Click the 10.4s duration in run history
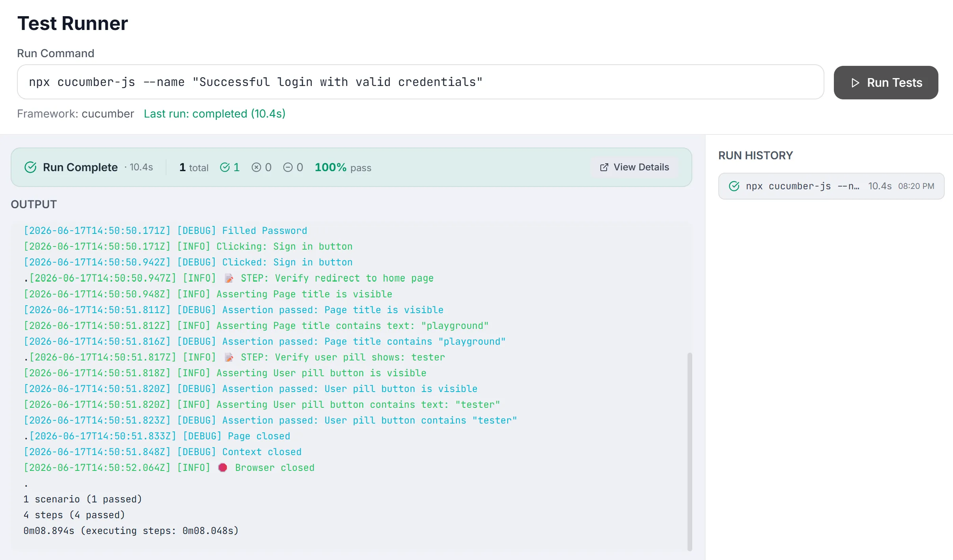The width and height of the screenshot is (953, 560). [880, 186]
